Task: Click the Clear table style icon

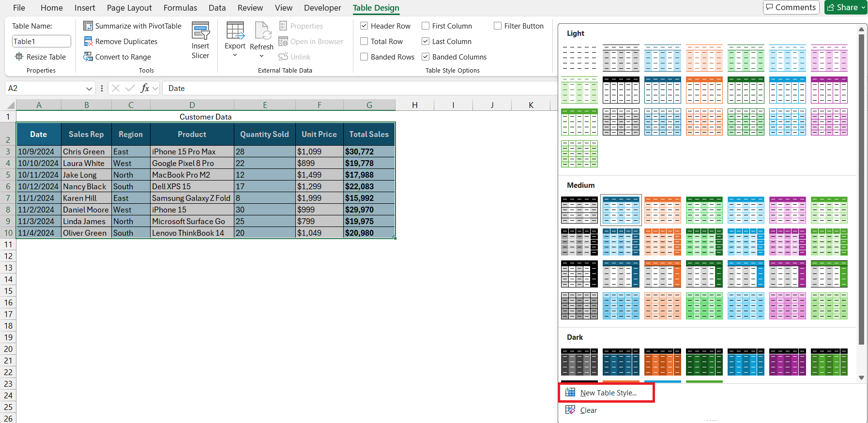Action: click(570, 410)
